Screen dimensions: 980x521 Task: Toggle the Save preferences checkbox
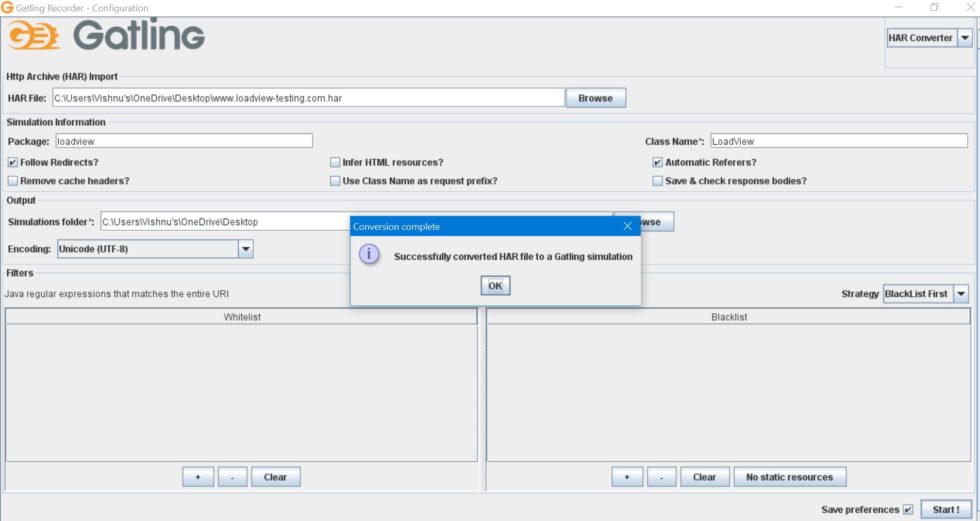(908, 509)
